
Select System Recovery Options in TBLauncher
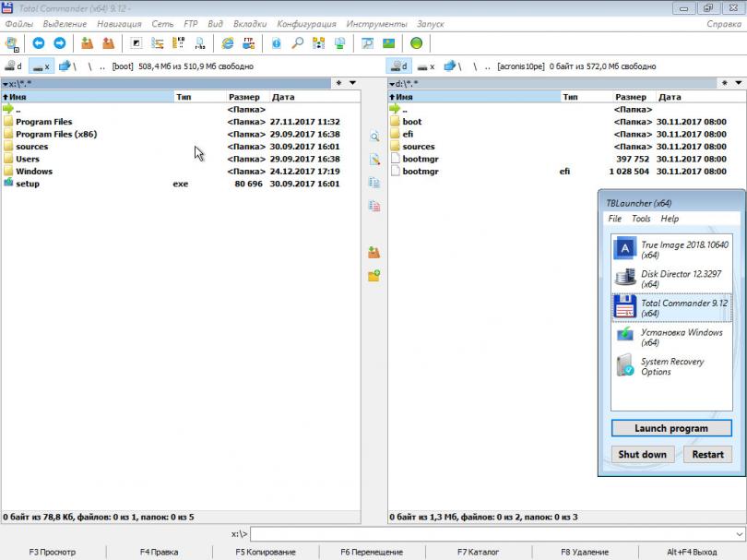click(671, 366)
